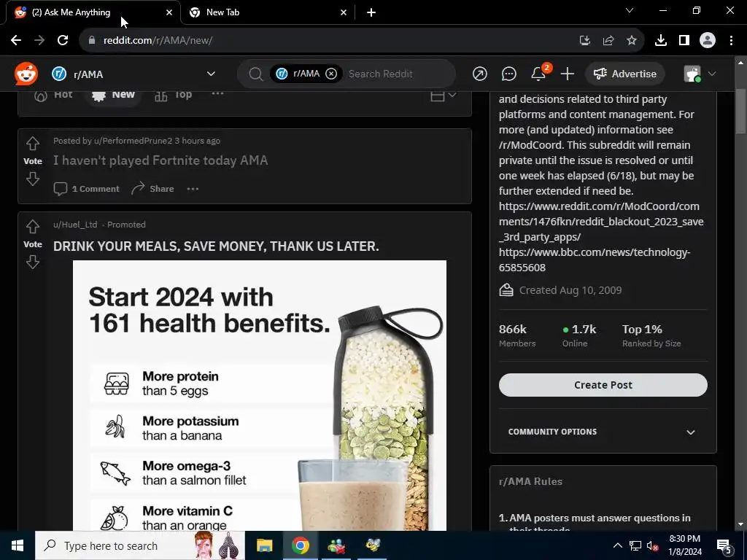Click Chrome icon in taskbar

[x=300, y=545]
